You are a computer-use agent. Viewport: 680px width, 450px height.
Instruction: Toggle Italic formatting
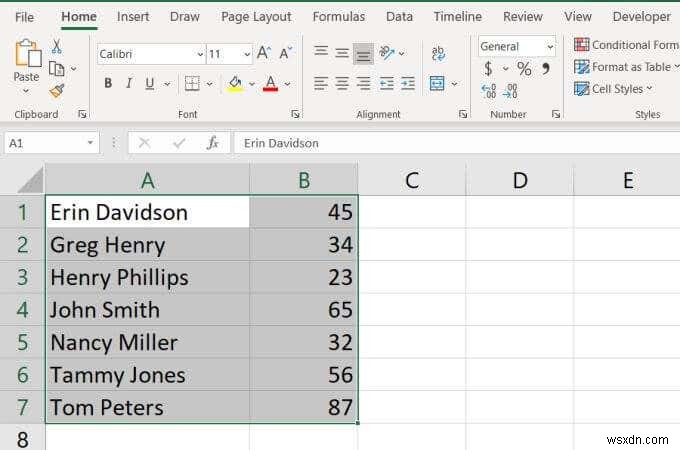pyautogui.click(x=129, y=83)
